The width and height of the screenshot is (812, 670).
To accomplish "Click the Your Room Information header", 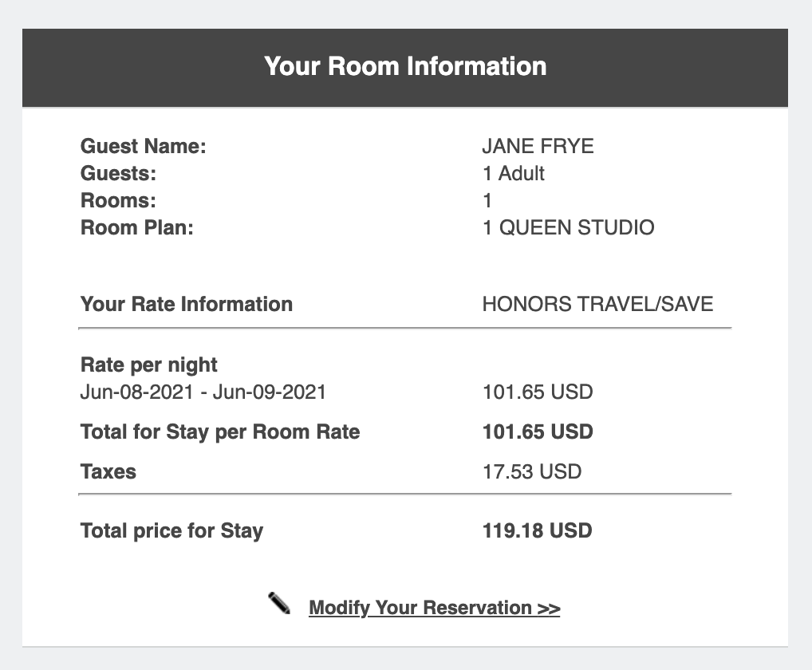I will pyautogui.click(x=405, y=66).
